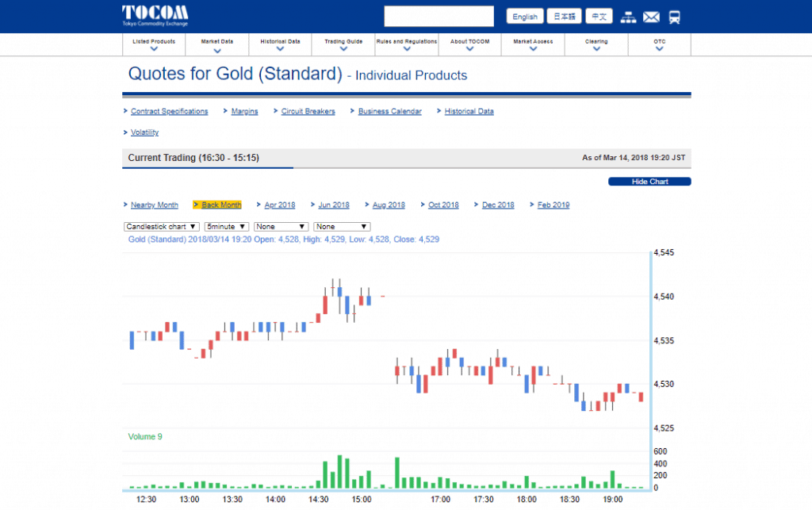The height and width of the screenshot is (510, 812).
Task: Select the Jun 2018 contract
Action: pos(334,205)
